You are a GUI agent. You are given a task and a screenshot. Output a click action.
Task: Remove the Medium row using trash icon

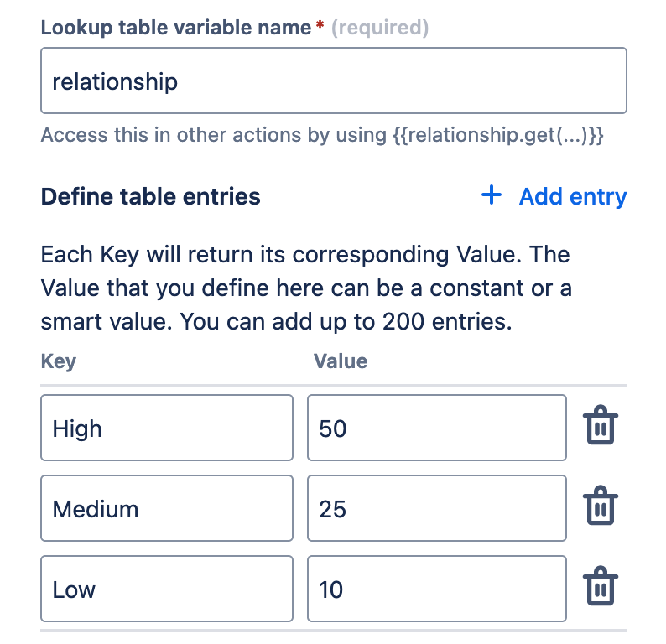click(x=600, y=508)
